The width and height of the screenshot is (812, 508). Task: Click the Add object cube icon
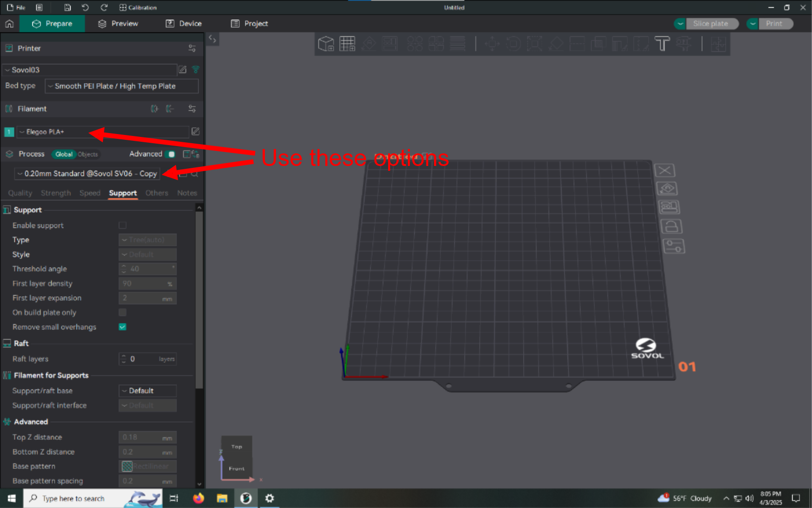click(x=326, y=44)
